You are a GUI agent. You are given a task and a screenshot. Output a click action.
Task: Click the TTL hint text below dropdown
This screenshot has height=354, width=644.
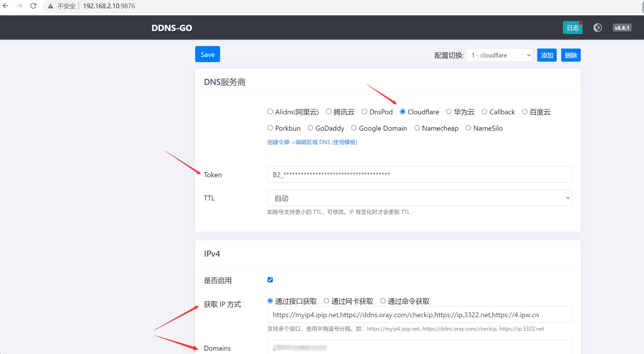[338, 212]
